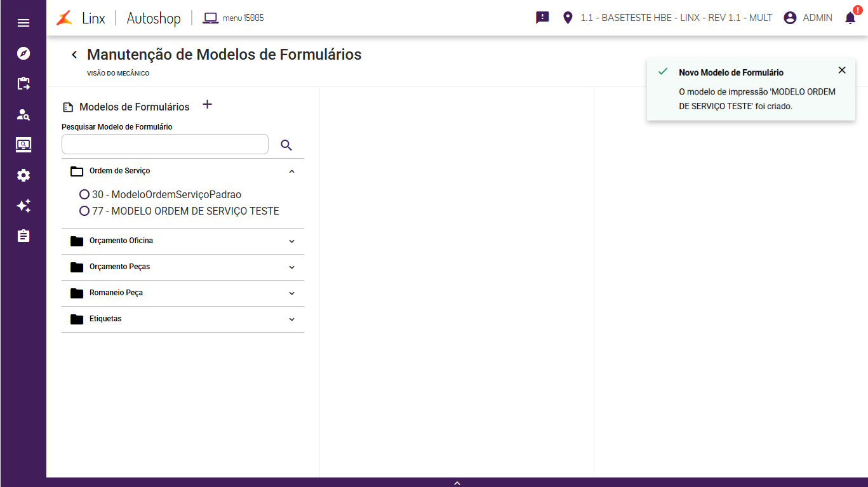Click the branch name 1.1 - BASETESTE HBE text
Screen dimensions: 868x487
click(676, 18)
